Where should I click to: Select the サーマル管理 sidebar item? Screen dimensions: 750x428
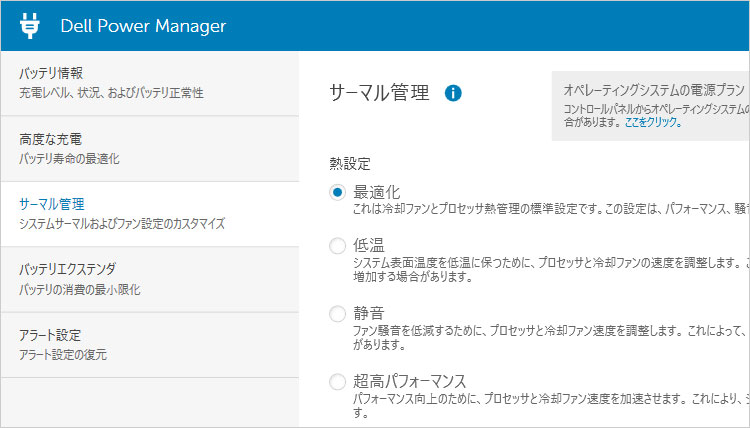pos(150,214)
